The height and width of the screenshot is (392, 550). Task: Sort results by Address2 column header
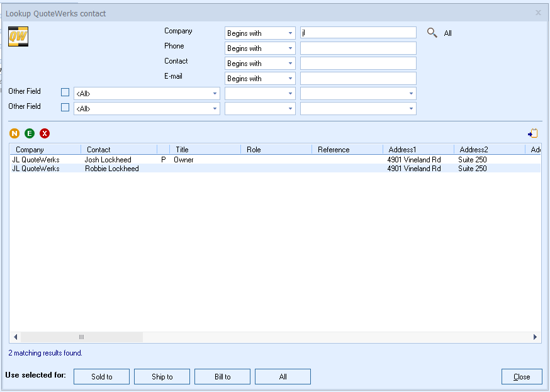pos(490,150)
